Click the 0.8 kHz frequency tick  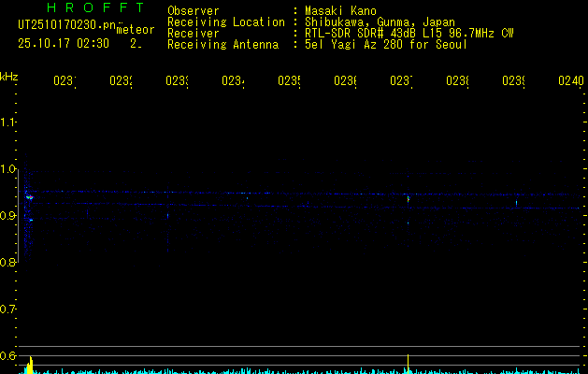click(9, 263)
